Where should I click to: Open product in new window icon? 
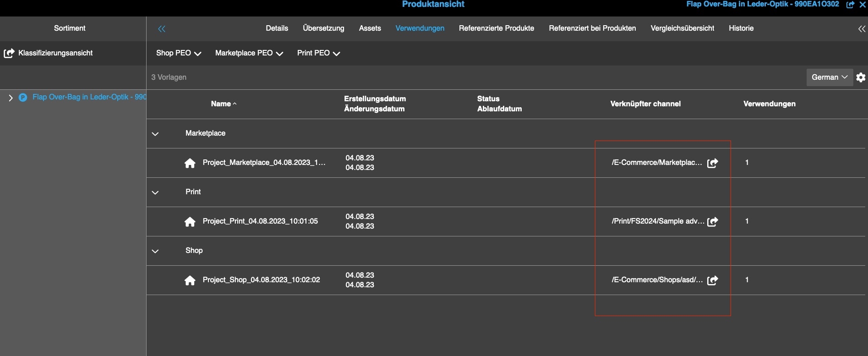tap(850, 5)
